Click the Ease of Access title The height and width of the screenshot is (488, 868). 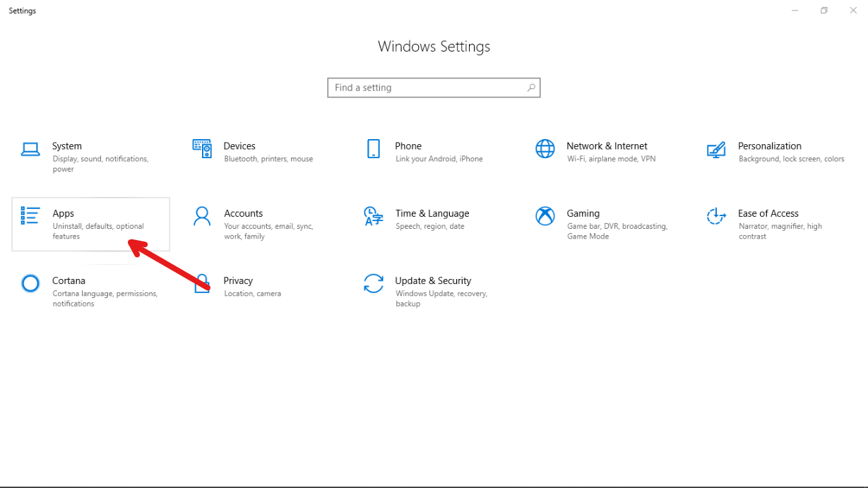(x=768, y=213)
